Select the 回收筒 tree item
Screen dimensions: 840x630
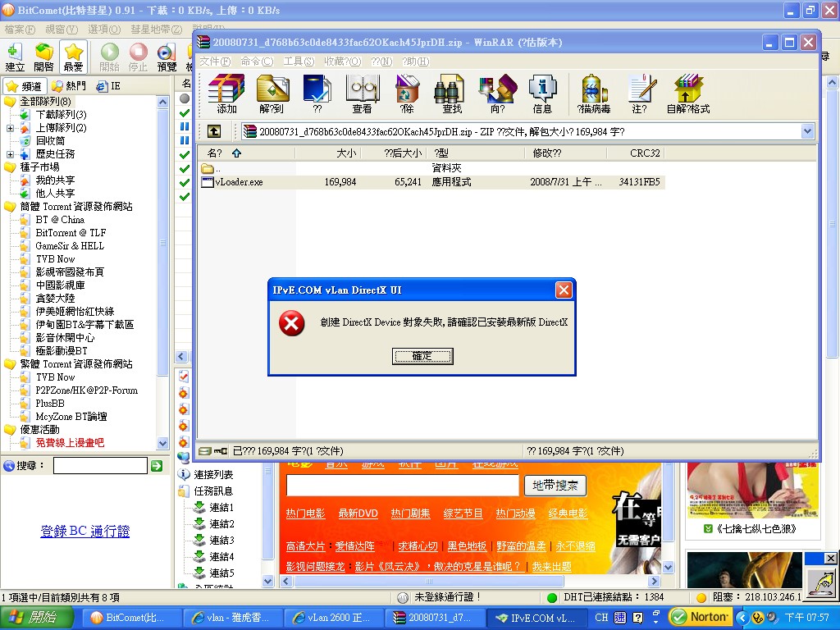50,141
